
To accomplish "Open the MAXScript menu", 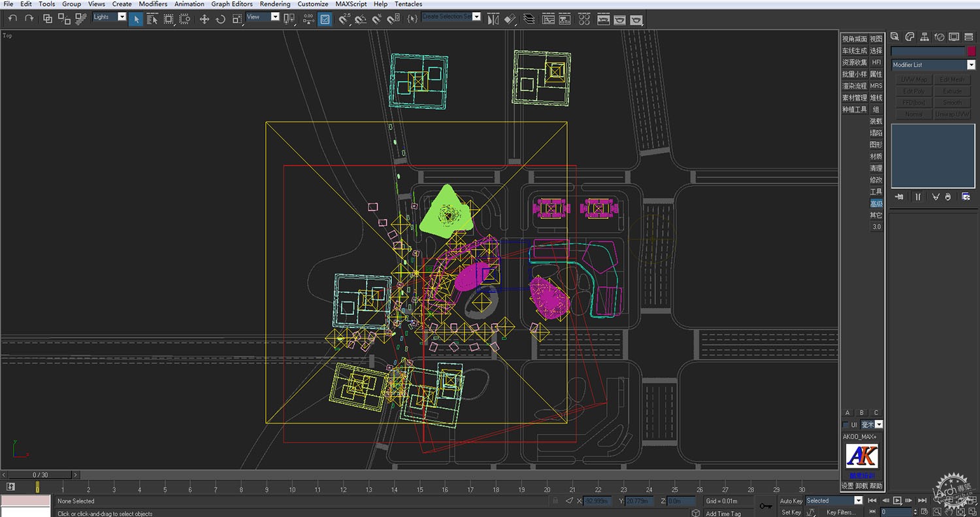I will pyautogui.click(x=351, y=4).
